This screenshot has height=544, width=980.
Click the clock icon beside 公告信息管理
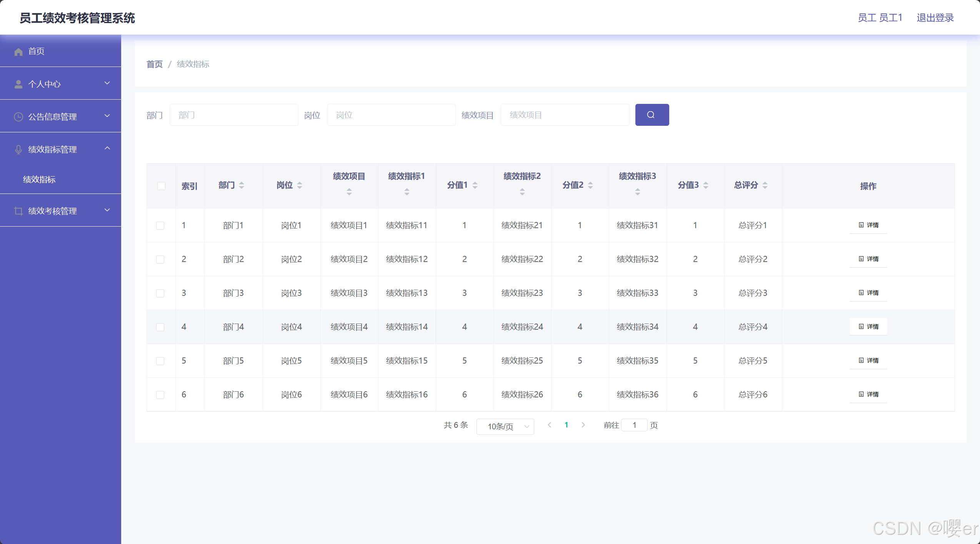(x=18, y=117)
